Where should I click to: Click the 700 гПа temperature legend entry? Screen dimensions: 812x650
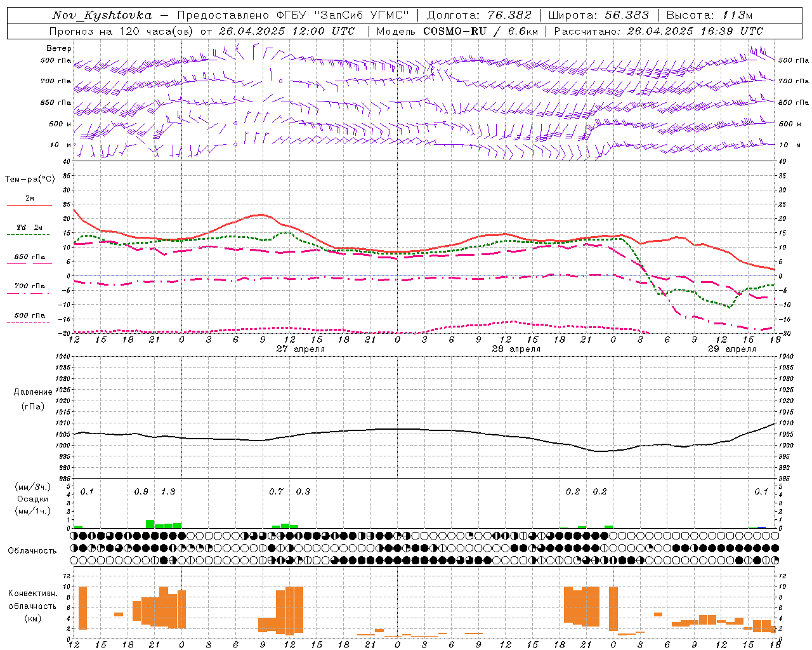tap(30, 286)
